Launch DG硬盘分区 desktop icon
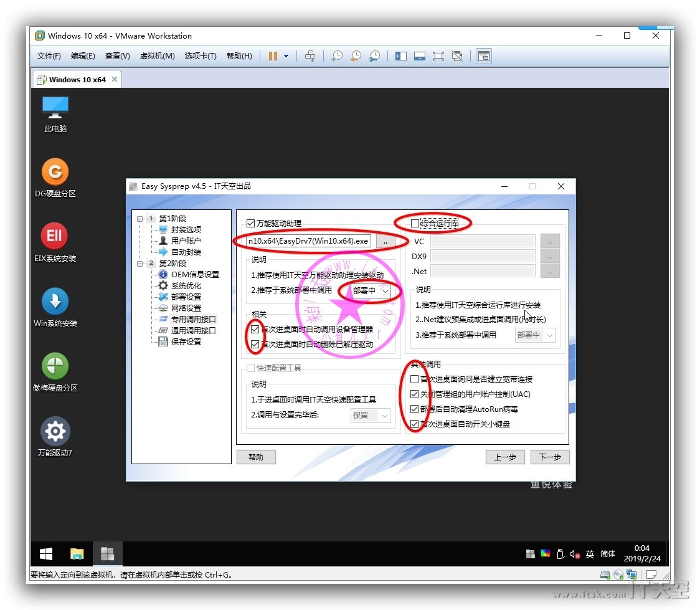The image size is (700, 610). pos(55,178)
